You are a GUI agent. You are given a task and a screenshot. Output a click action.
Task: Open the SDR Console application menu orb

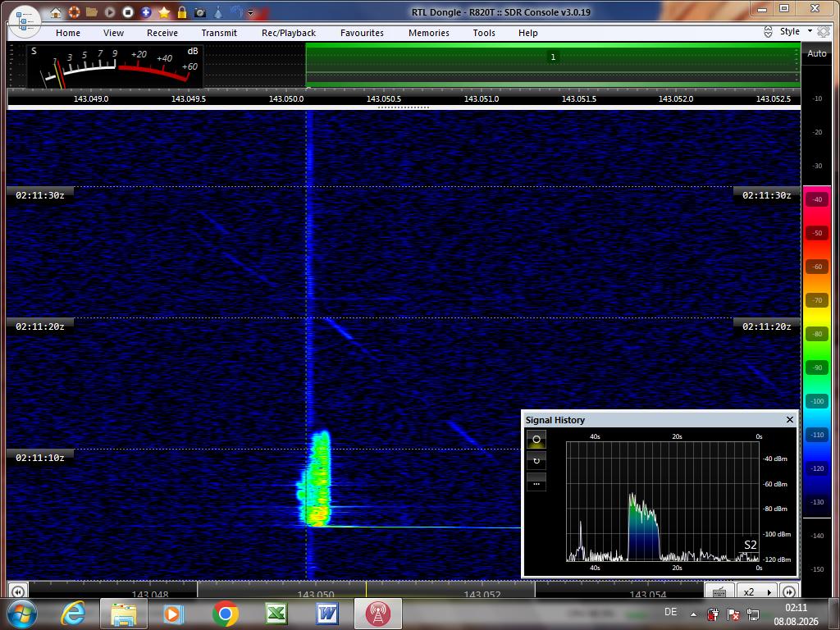click(25, 21)
